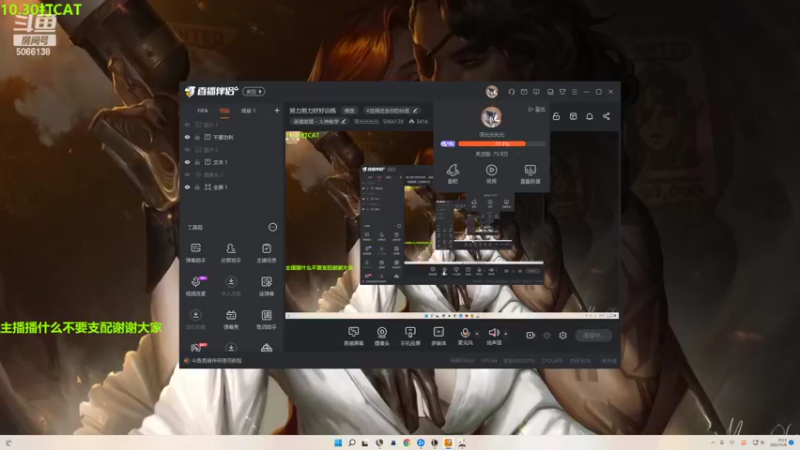This screenshot has height=450, width=800.
Task: Open the 房管助手 room manager tool
Action: (x=231, y=253)
